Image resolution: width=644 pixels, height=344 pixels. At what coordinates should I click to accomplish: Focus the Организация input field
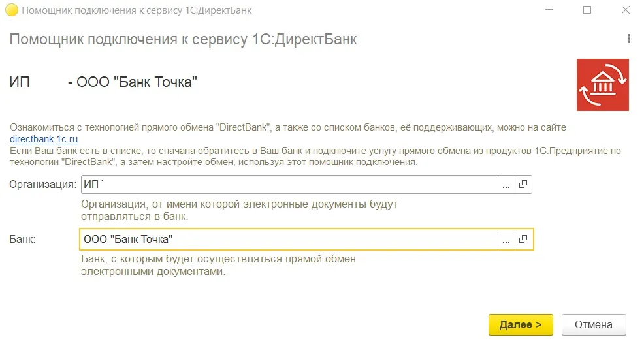(x=287, y=185)
